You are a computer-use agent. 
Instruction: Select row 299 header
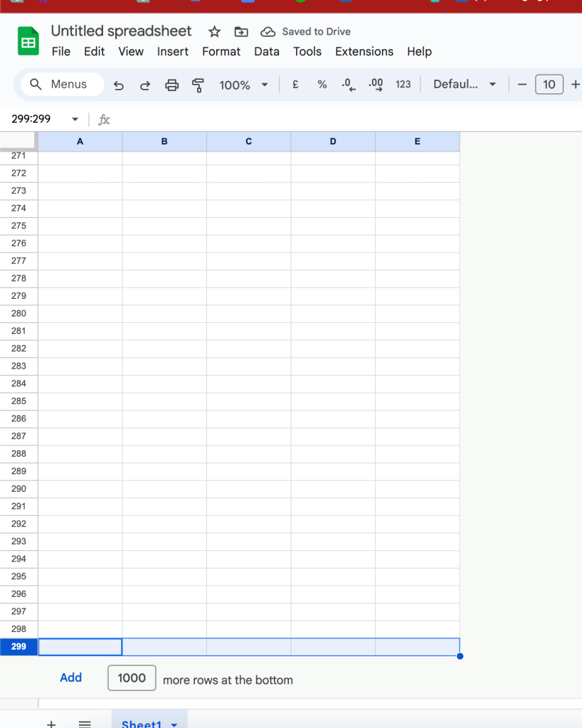coord(19,647)
